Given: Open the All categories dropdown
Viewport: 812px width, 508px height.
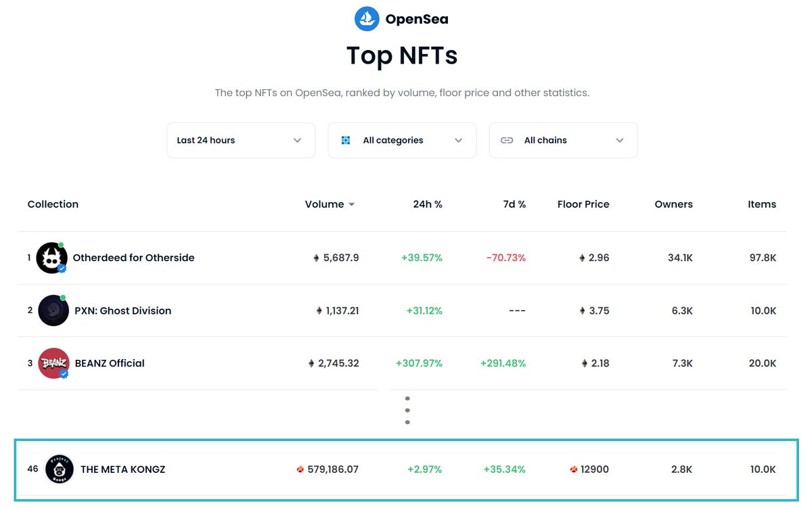Looking at the screenshot, I should point(402,140).
